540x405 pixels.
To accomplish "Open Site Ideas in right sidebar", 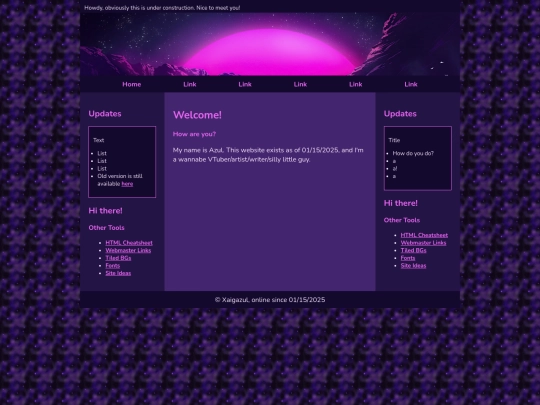I will coord(413,266).
